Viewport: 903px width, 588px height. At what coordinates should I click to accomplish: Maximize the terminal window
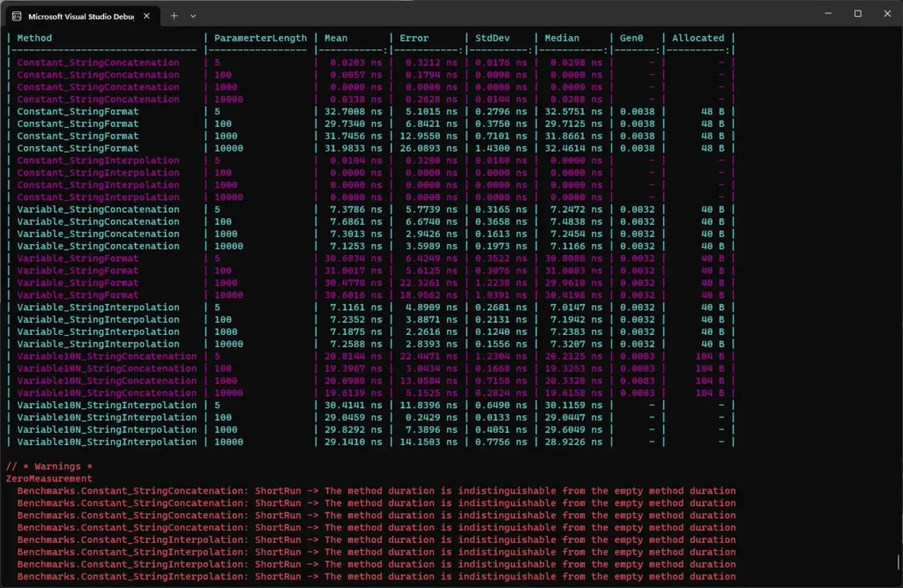click(x=857, y=13)
